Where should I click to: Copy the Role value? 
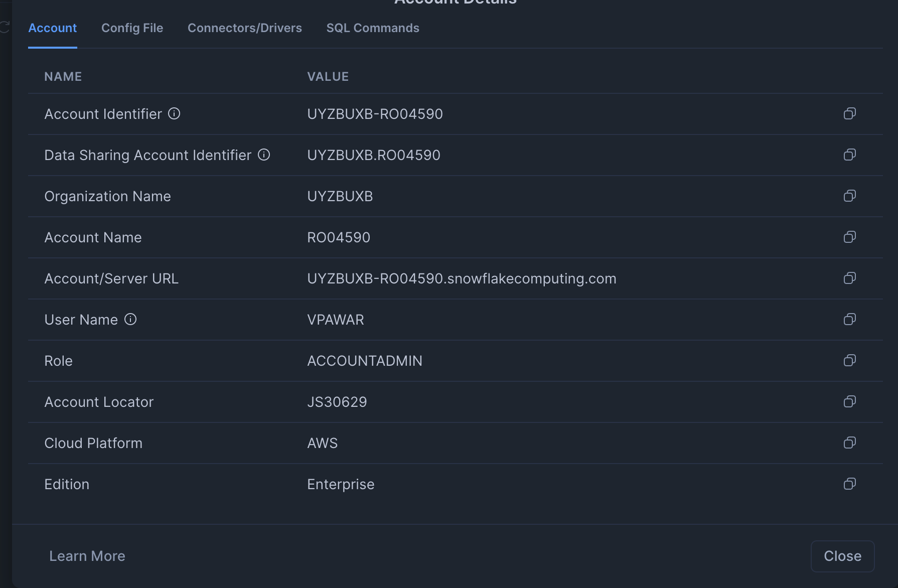(849, 361)
